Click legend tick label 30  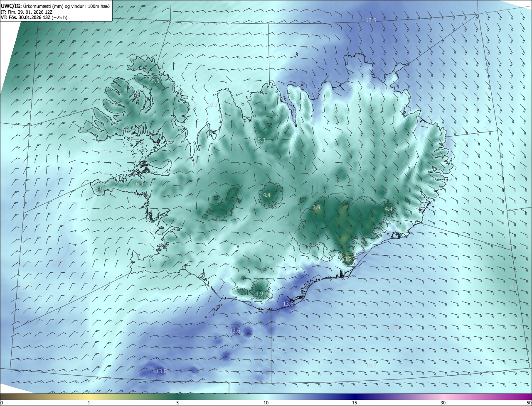click(443, 403)
